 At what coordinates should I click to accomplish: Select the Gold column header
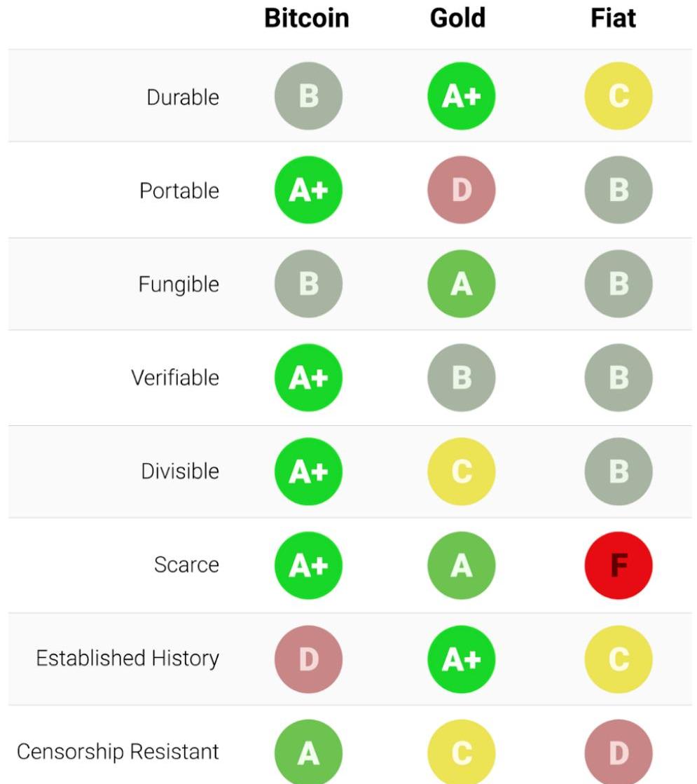[x=457, y=19]
